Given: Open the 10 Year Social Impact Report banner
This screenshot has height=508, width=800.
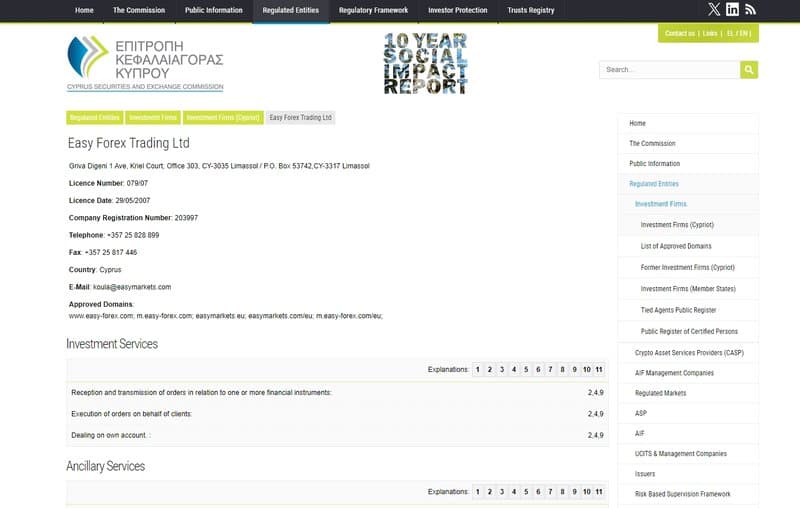Looking at the screenshot, I should coord(425,63).
